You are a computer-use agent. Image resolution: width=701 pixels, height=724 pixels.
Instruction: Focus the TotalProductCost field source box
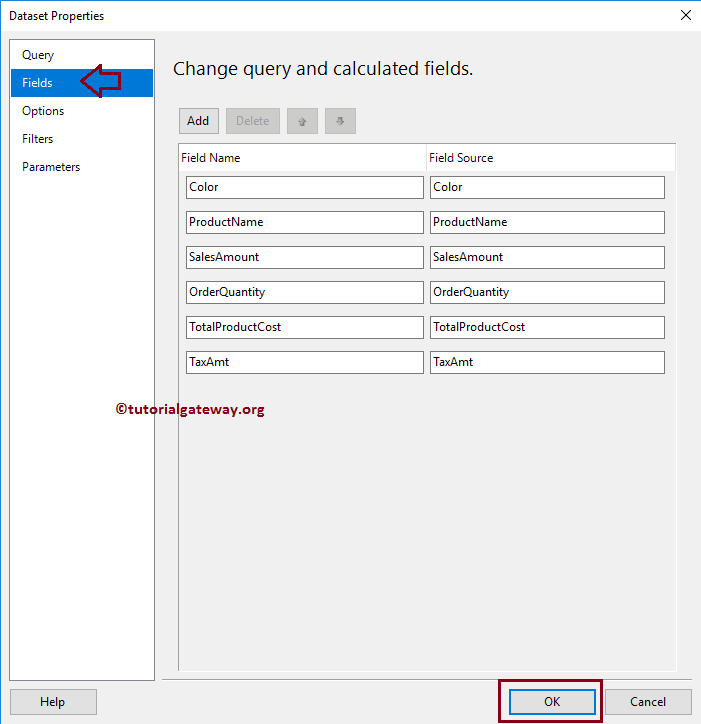(547, 327)
